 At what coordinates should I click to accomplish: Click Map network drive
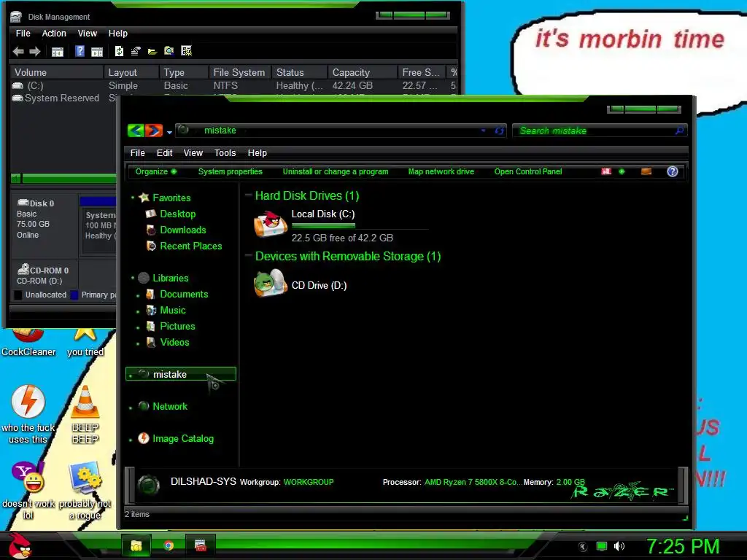pos(441,171)
